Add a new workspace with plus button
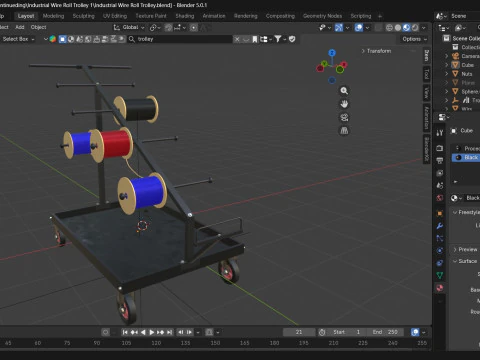The width and height of the screenshot is (480, 360). pyautogui.click(x=380, y=16)
